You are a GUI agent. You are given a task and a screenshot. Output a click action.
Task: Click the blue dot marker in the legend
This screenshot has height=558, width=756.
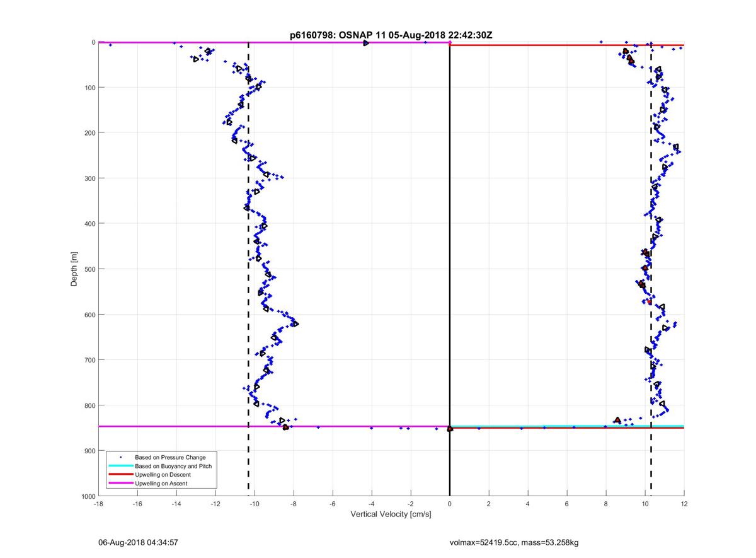pos(120,457)
